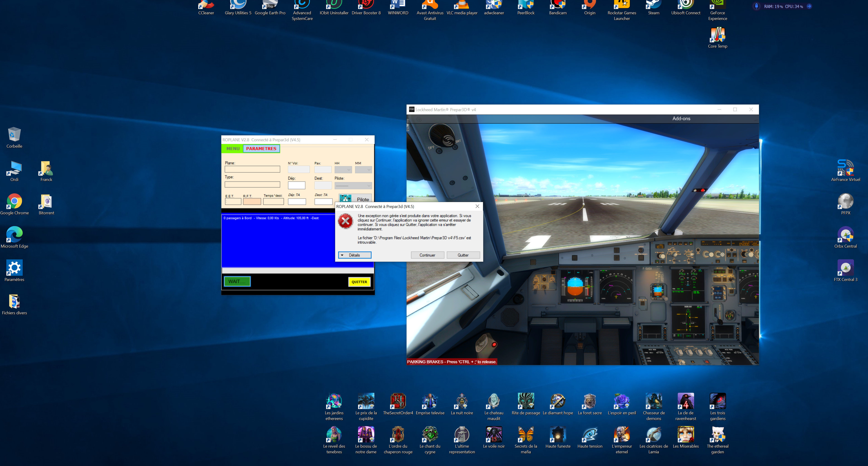
Task: Open FTX Central 3 shortcut
Action: pos(845,270)
